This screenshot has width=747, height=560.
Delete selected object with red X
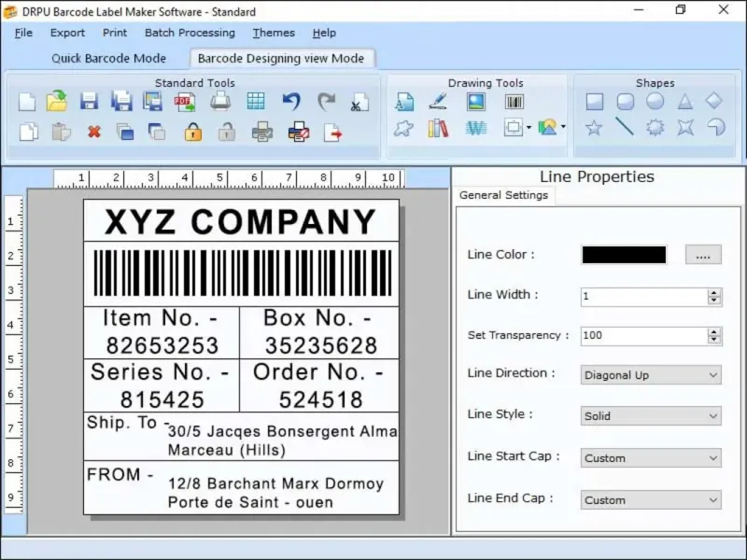click(94, 132)
